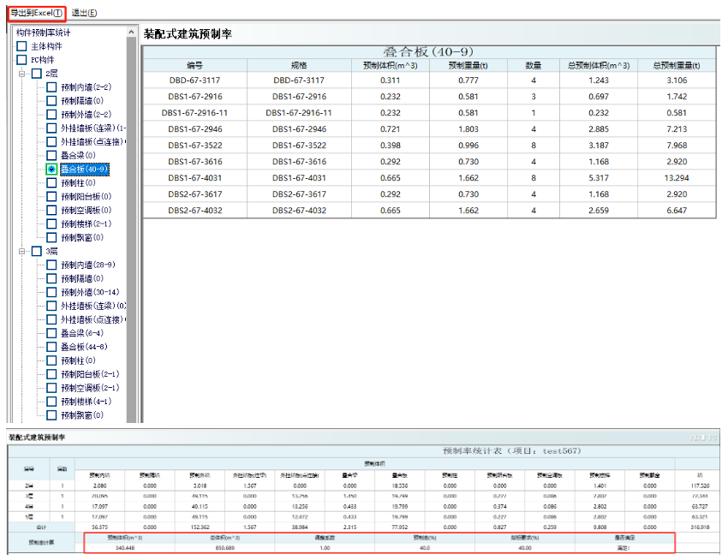Collapse the 3层 tree node

pos(22,252)
